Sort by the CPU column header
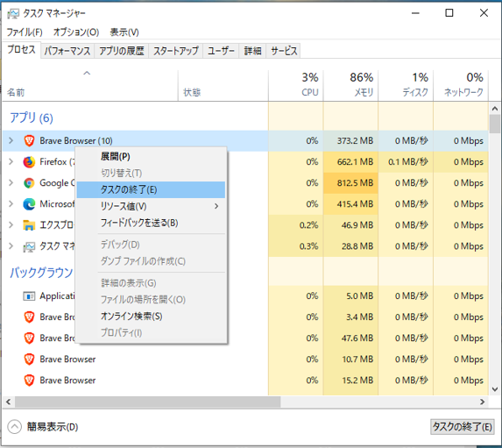502x448 pixels. point(296,85)
